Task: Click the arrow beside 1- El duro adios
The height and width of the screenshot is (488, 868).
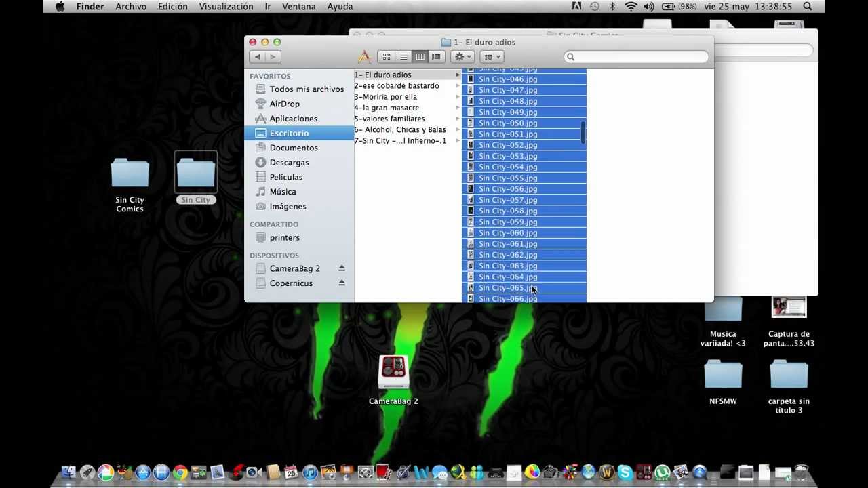Action: pos(458,75)
